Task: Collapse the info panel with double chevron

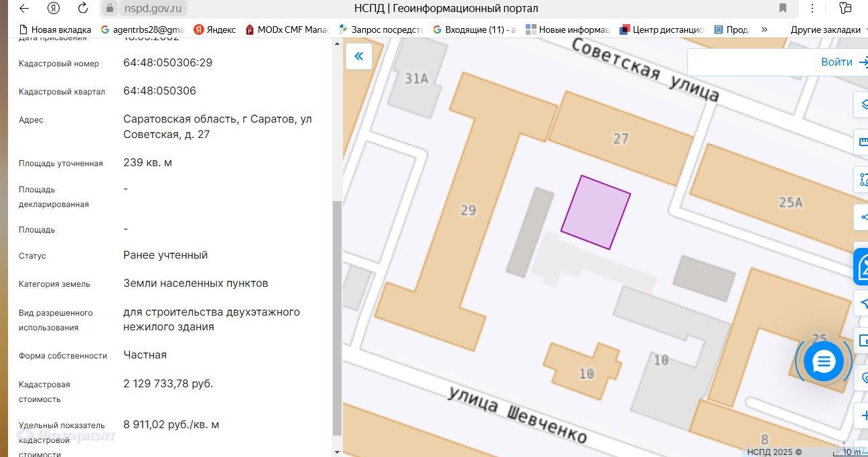Action: (358, 56)
